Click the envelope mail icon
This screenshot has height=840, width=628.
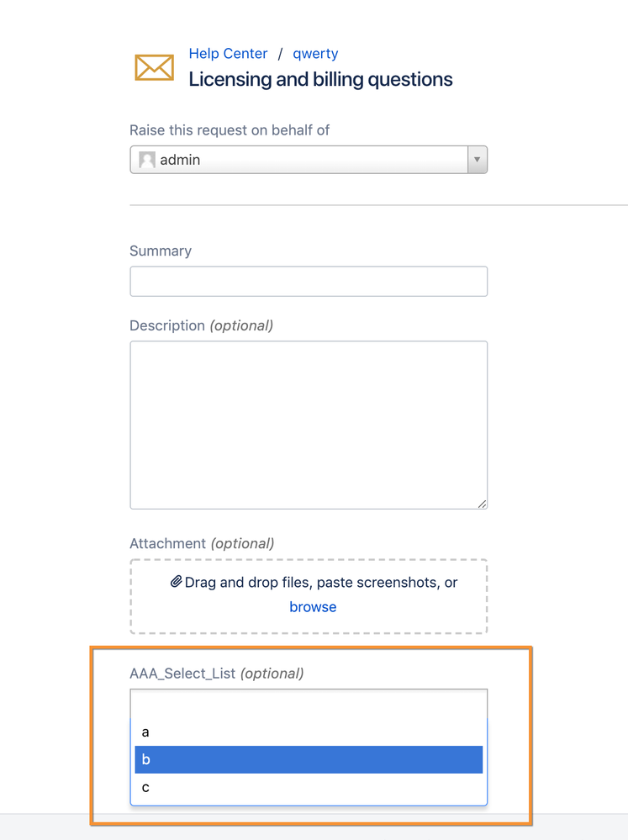(x=154, y=67)
